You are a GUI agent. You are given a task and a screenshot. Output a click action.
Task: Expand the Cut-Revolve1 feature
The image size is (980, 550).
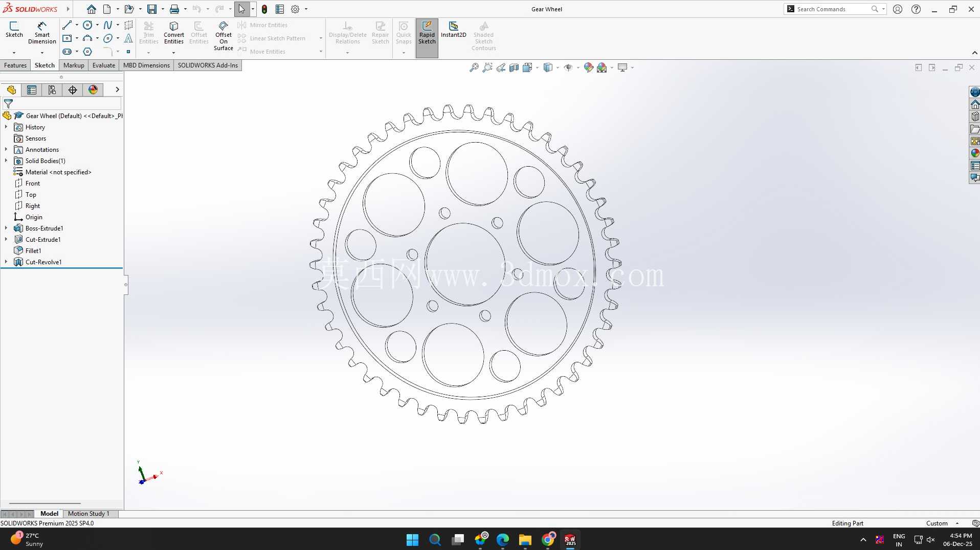coord(6,262)
